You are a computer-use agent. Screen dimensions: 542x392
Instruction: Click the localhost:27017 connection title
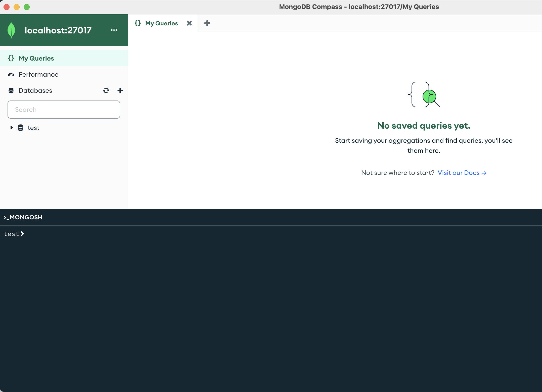point(58,30)
